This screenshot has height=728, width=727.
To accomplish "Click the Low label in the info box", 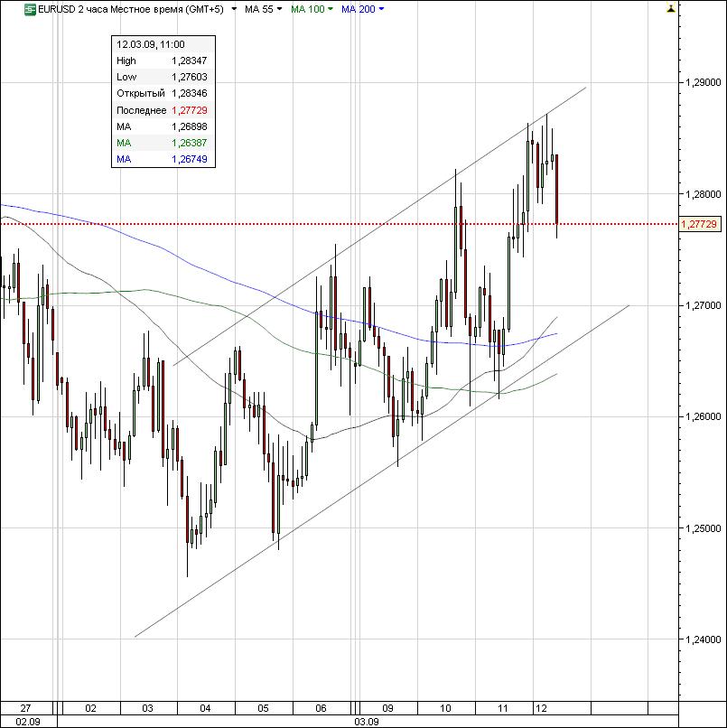I will tap(126, 77).
